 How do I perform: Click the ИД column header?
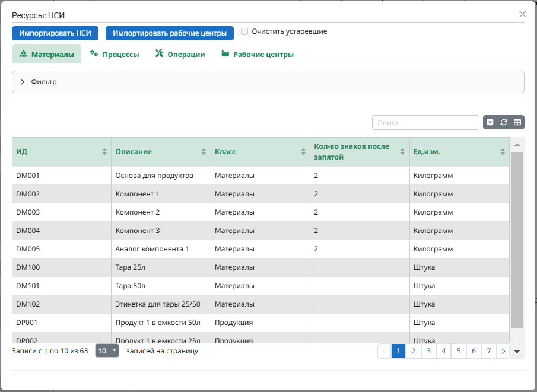(x=62, y=152)
